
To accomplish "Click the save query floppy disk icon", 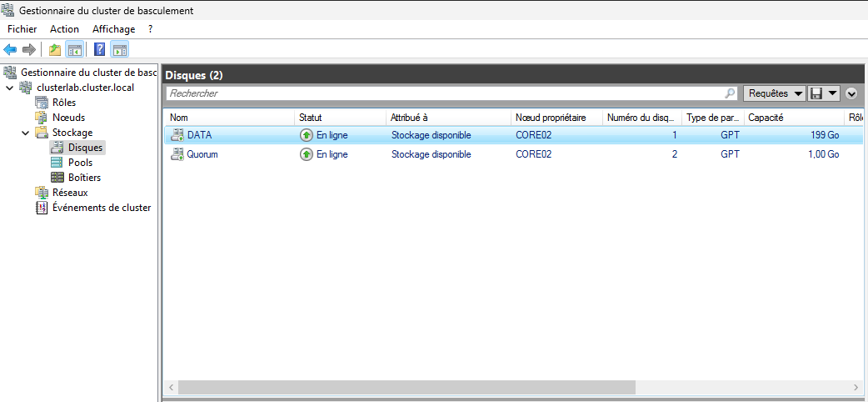I will pos(817,93).
